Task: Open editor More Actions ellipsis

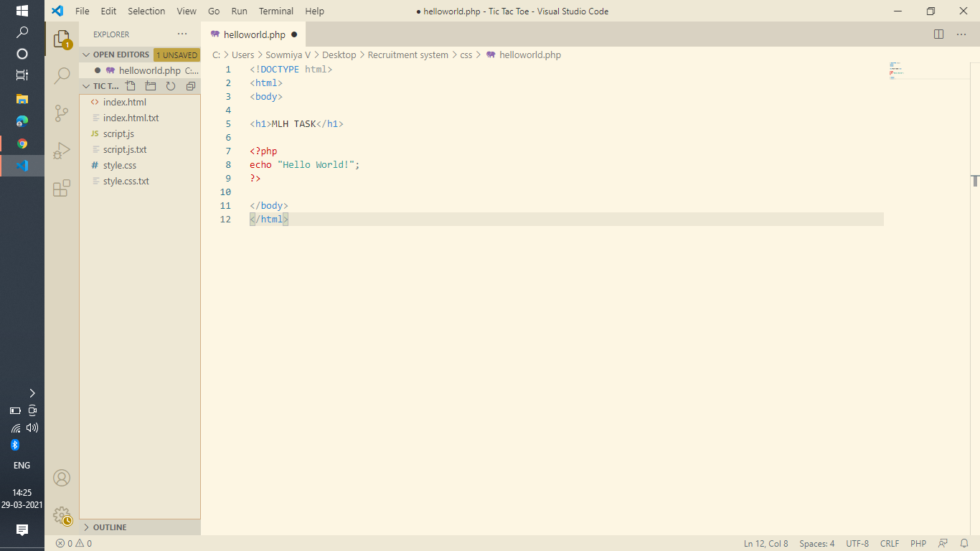Action: [961, 34]
